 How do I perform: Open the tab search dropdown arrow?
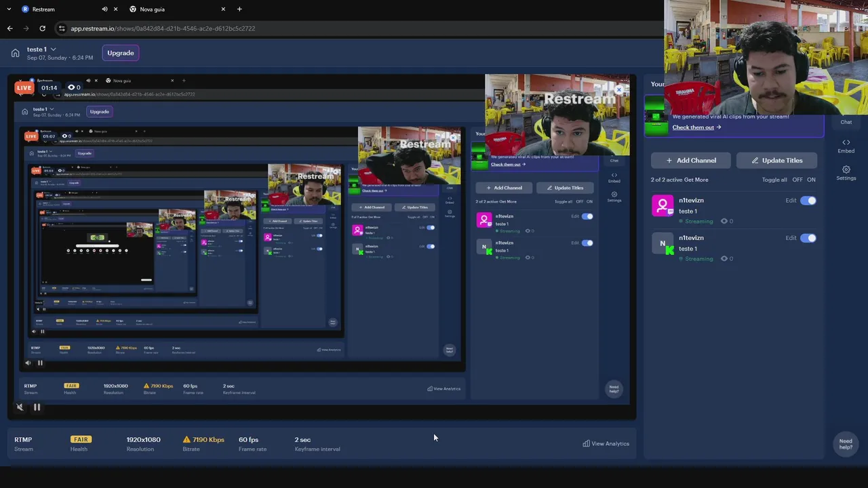pyautogui.click(x=8, y=9)
